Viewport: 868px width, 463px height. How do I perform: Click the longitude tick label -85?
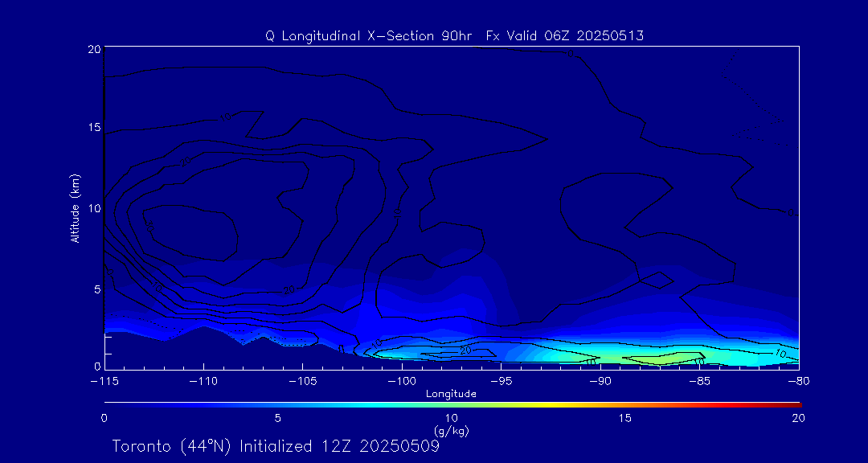(700, 381)
